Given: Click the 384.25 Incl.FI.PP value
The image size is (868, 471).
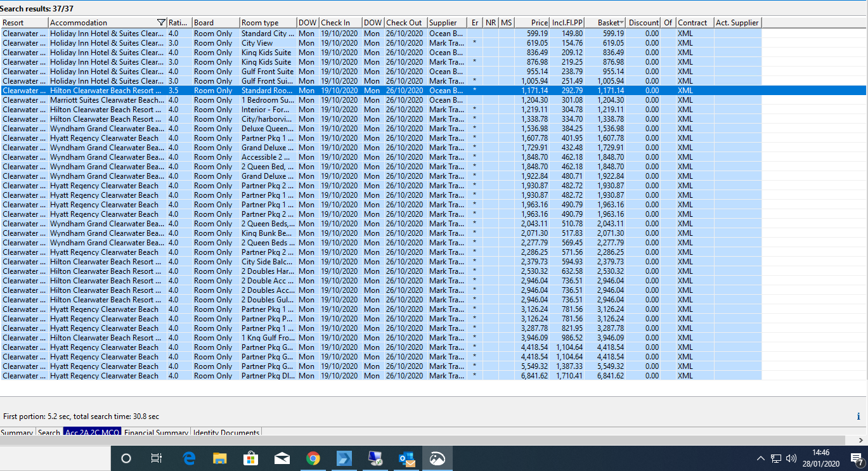Looking at the screenshot, I should tap(572, 129).
